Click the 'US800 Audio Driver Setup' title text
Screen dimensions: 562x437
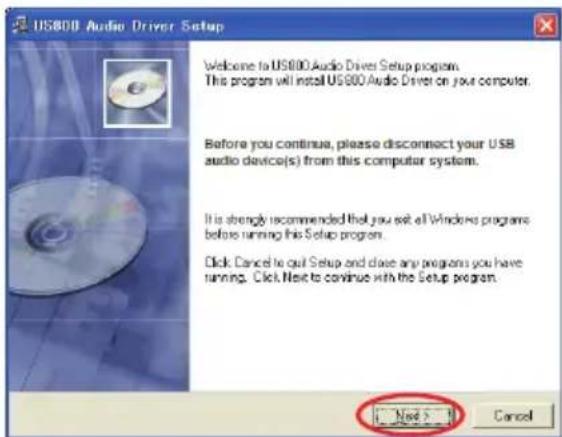(x=128, y=26)
